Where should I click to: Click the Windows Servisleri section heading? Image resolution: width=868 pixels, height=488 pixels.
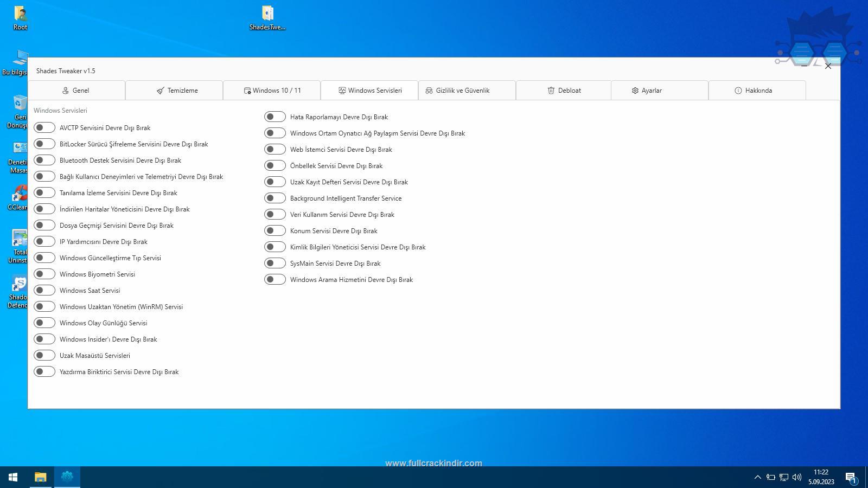tap(60, 110)
